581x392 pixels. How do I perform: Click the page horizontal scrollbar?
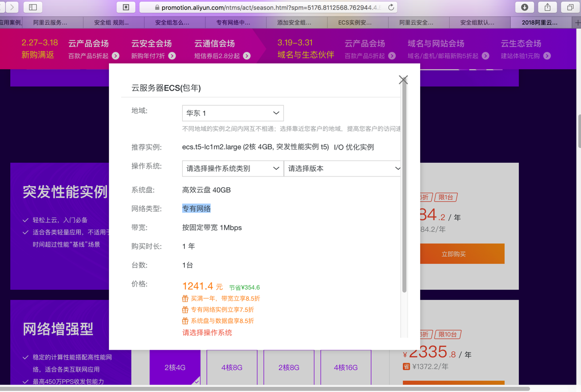265,388
